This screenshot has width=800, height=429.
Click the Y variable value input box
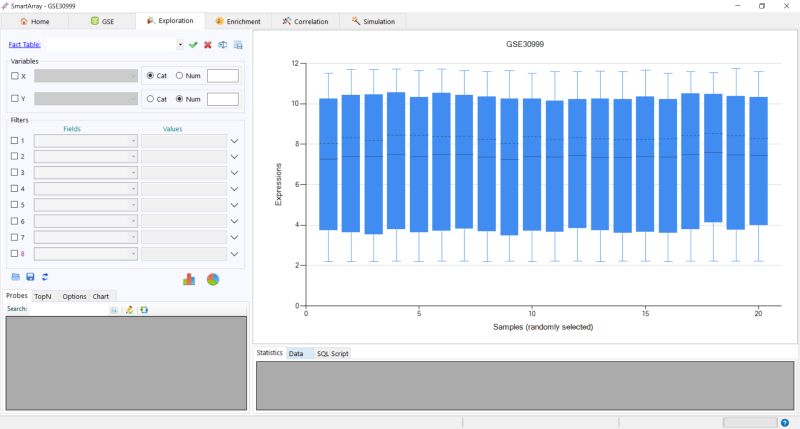pos(223,99)
